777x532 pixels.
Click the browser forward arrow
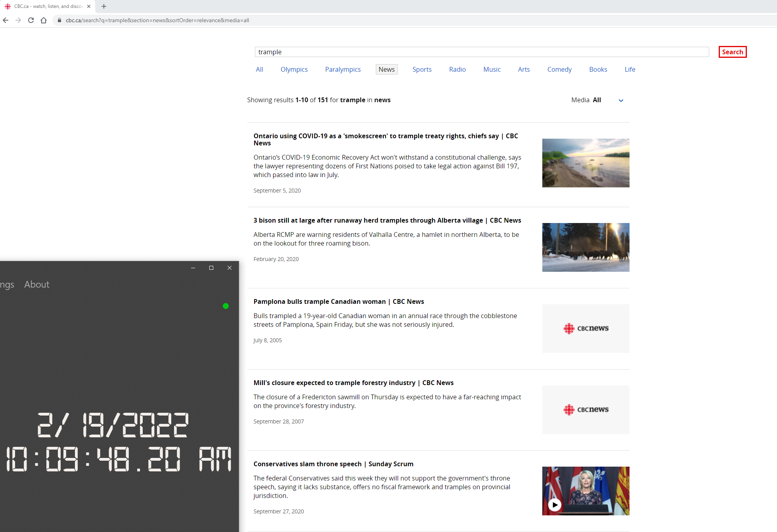tap(18, 20)
